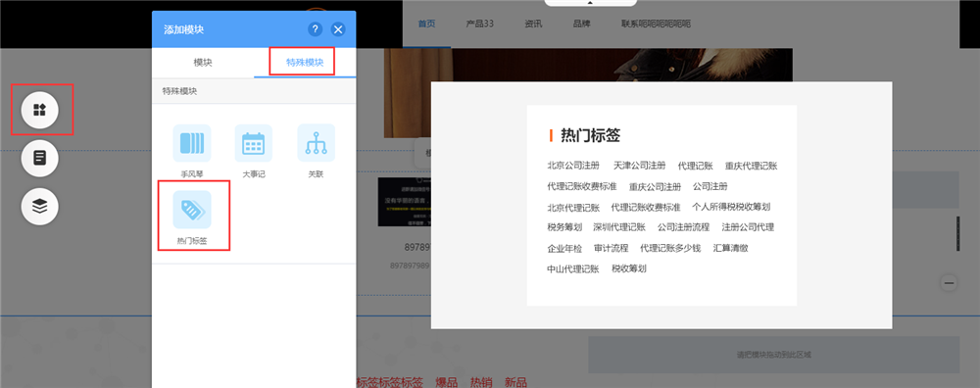This screenshot has height=388, width=980.
Task: Click the 中山代理记账 tag
Action: point(573,268)
